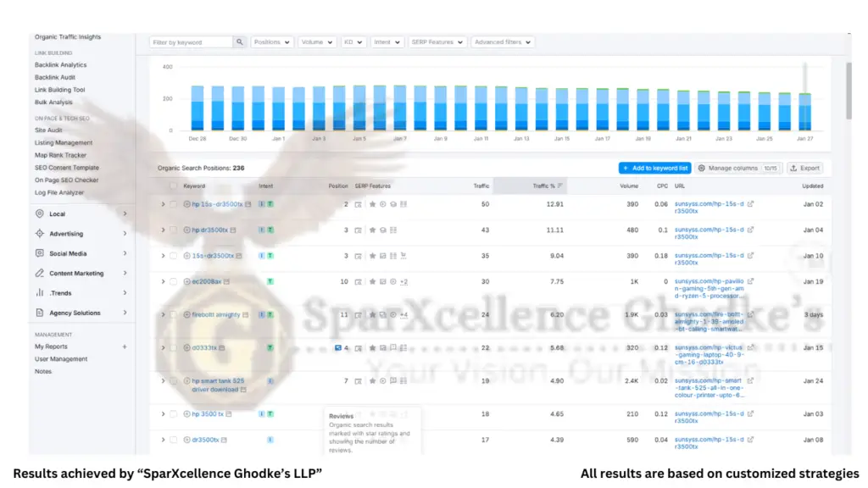Open the Volume filter dropdown

(317, 42)
